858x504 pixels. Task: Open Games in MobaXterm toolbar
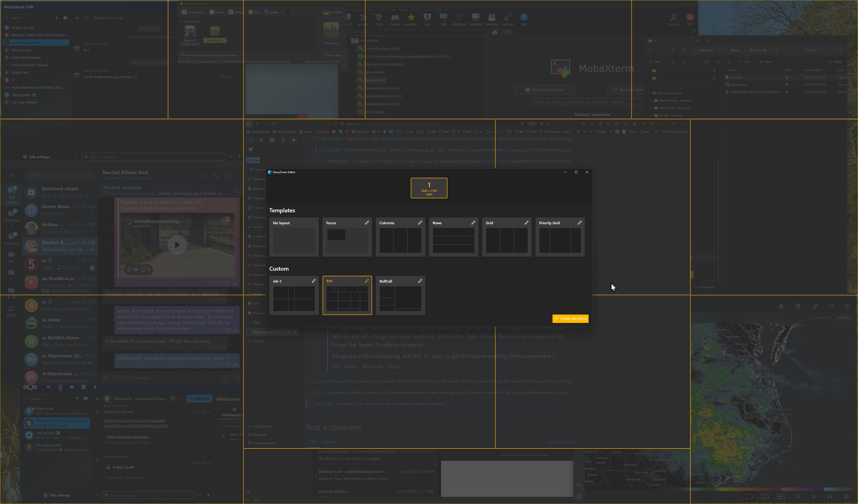[395, 19]
